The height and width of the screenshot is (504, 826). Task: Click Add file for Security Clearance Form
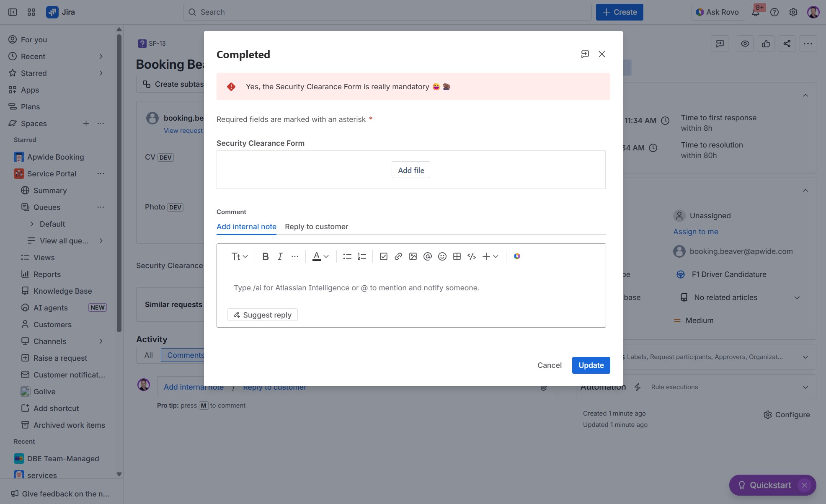pyautogui.click(x=410, y=170)
